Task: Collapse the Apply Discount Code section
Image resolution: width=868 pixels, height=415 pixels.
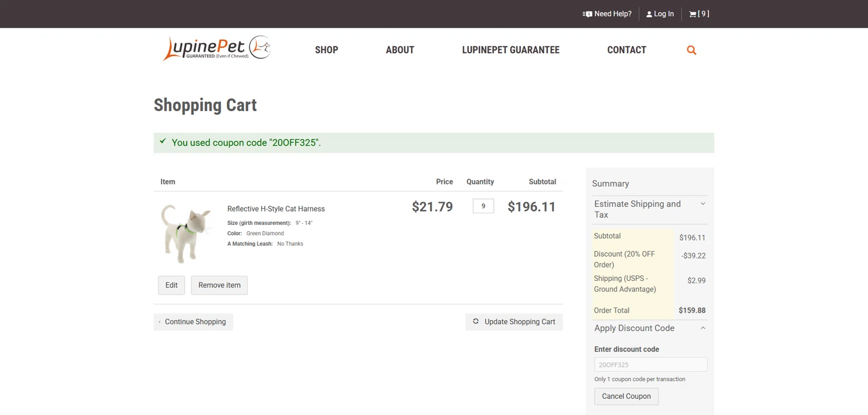Action: pos(650,328)
